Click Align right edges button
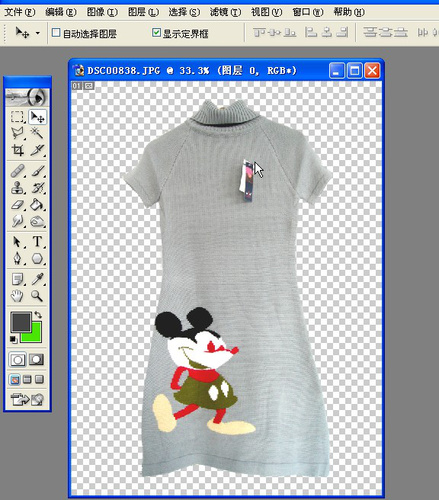 pyautogui.click(x=342, y=32)
